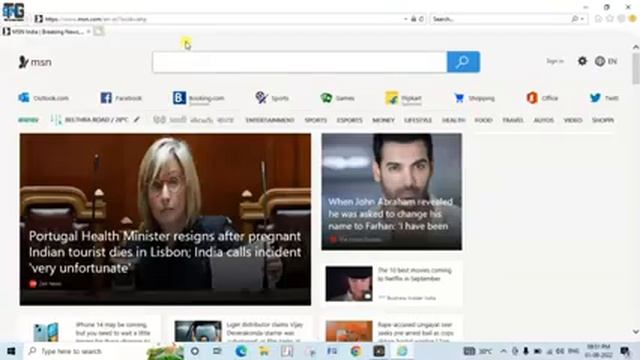640x360 pixels.
Task: Show hidden tray icons chevron
Action: (x=503, y=351)
